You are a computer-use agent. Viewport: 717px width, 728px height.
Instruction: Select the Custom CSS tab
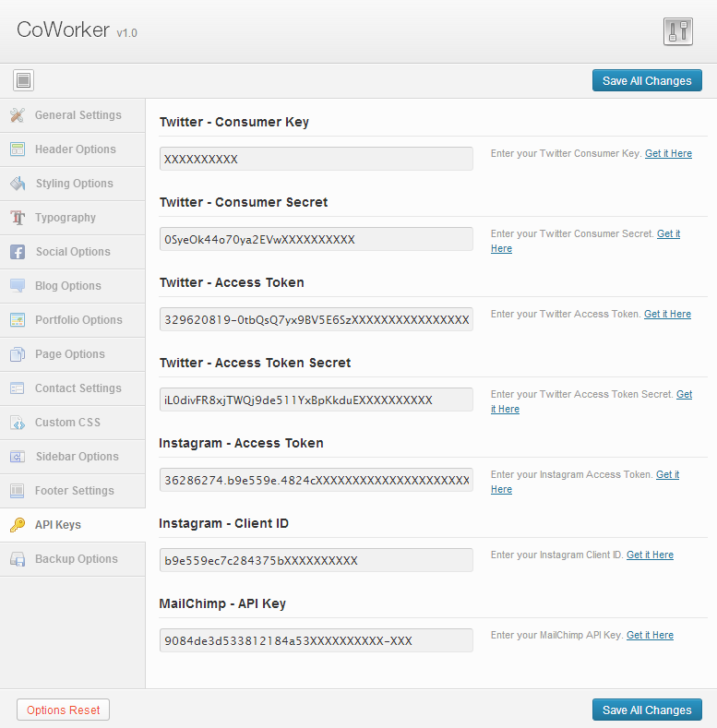[x=73, y=423]
